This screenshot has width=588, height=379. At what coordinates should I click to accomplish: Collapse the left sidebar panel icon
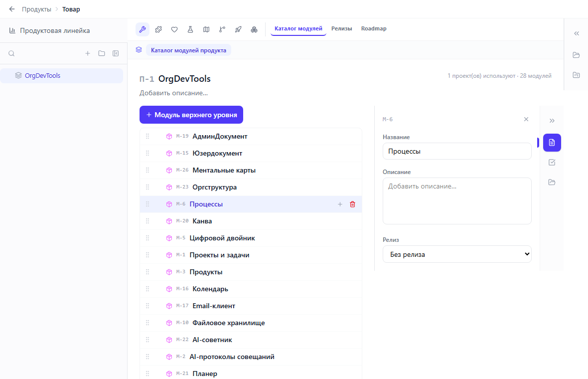pyautogui.click(x=116, y=53)
